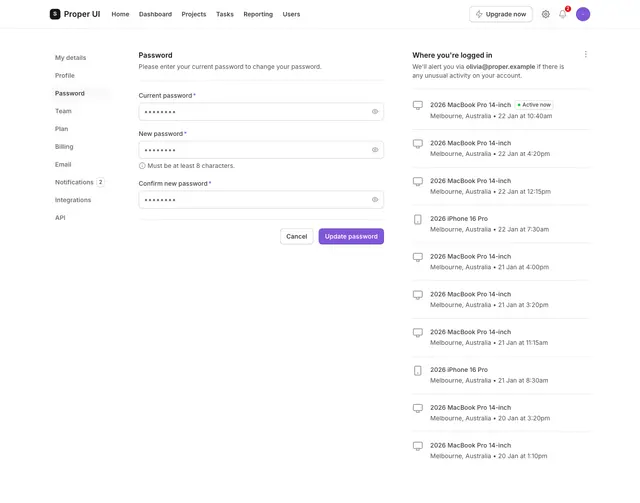
Task: Click the desktop icon for 20 Jan at 3:20pm session
Action: (x=418, y=408)
